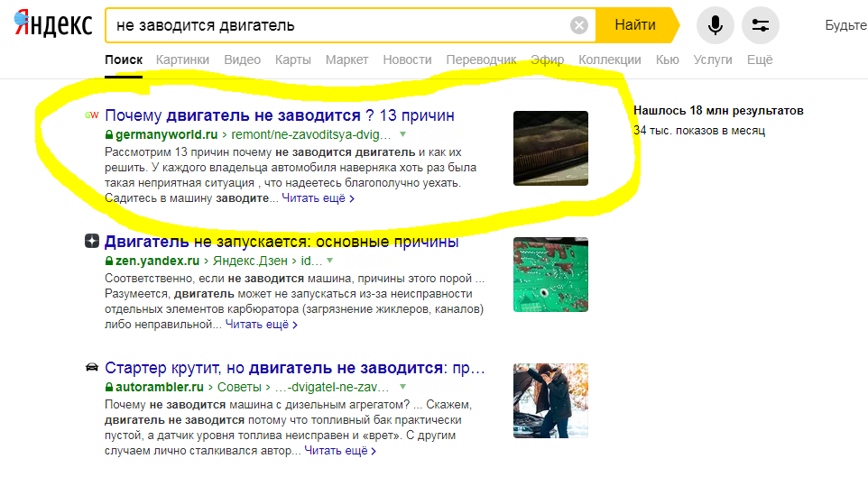
Task: Click the text '34 тыс. показов в месяц'
Action: click(x=699, y=131)
